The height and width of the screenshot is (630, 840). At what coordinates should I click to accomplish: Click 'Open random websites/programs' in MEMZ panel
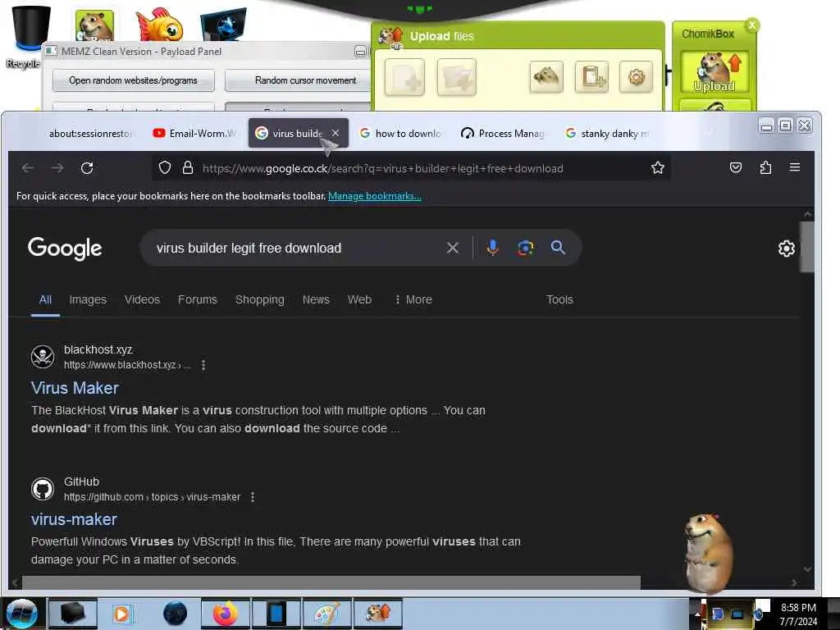tap(134, 80)
